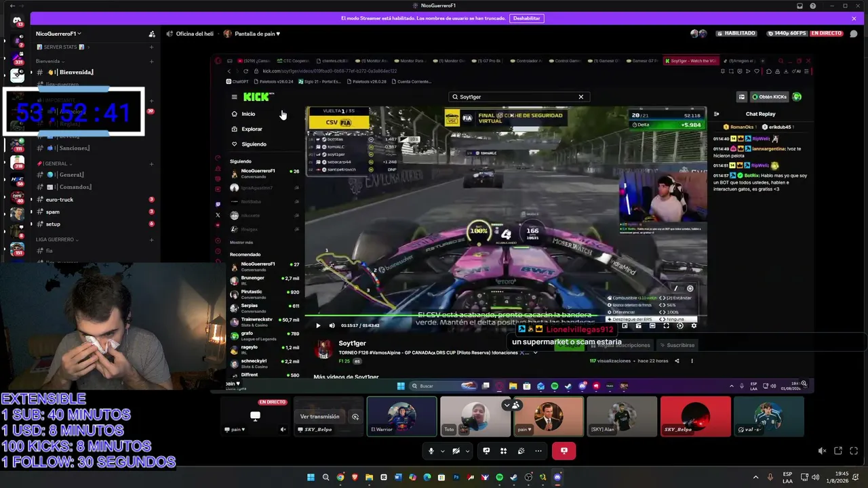
Task: Open the activities icon in call controls
Action: (503, 451)
